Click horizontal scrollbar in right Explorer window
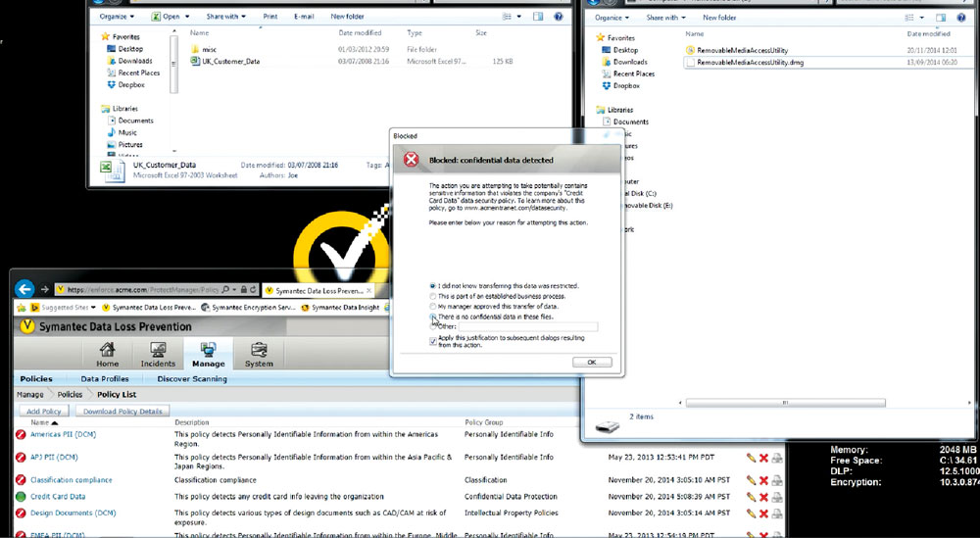This screenshot has height=538, width=980. (x=785, y=403)
